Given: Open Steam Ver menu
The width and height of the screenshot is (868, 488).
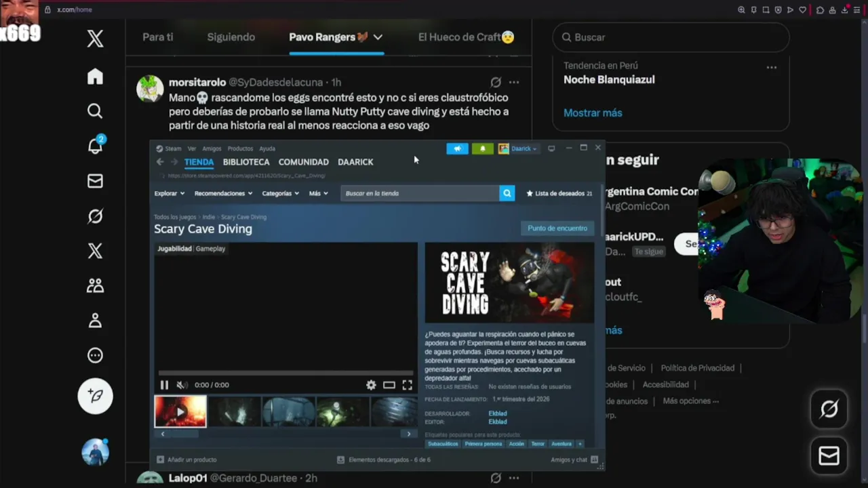Looking at the screenshot, I should coord(192,148).
